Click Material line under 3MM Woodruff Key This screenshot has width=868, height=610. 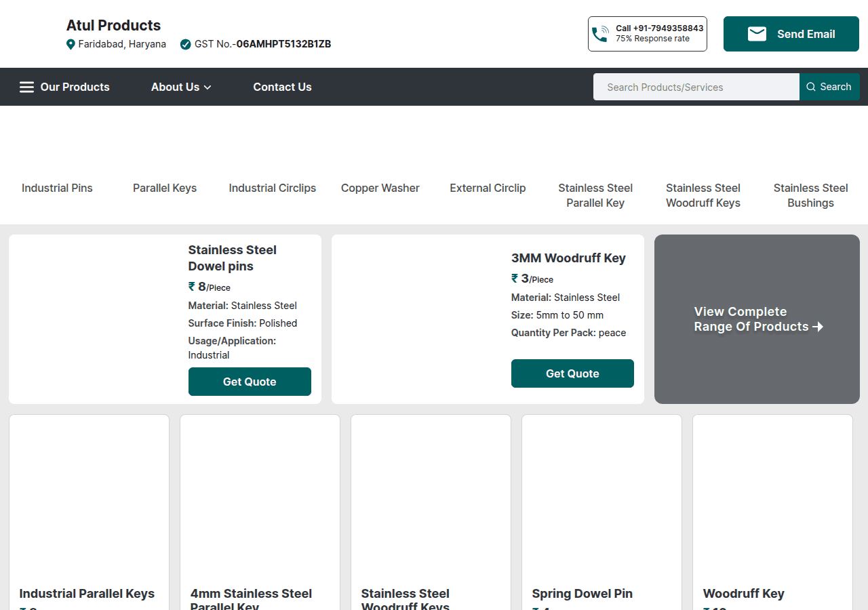click(566, 298)
